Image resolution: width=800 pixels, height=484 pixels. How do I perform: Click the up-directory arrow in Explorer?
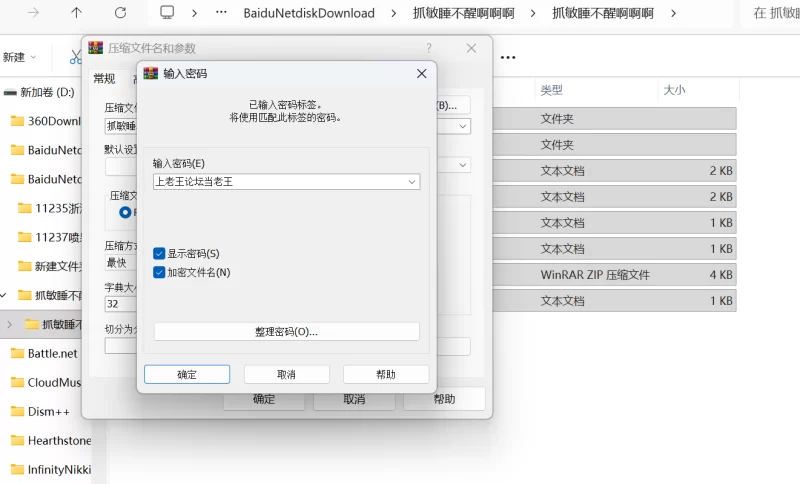point(76,13)
